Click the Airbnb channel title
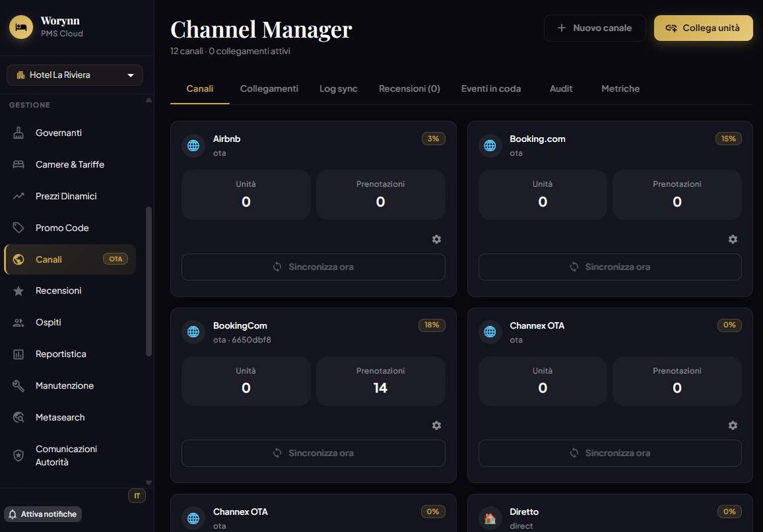This screenshot has height=532, width=763. [x=227, y=139]
